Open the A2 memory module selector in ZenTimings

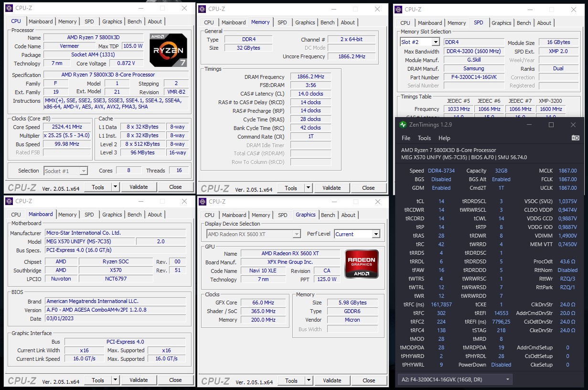click(x=508, y=379)
